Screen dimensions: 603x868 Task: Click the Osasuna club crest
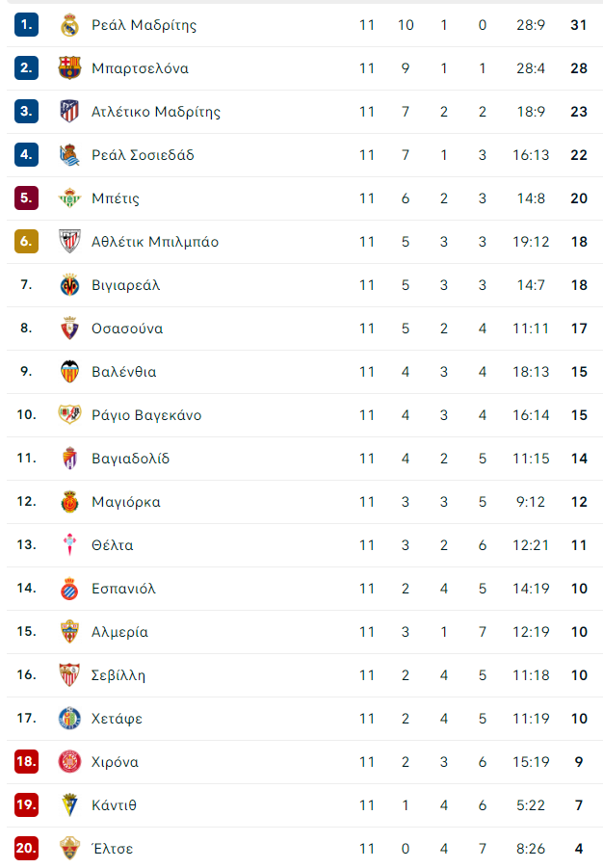[x=69, y=329]
